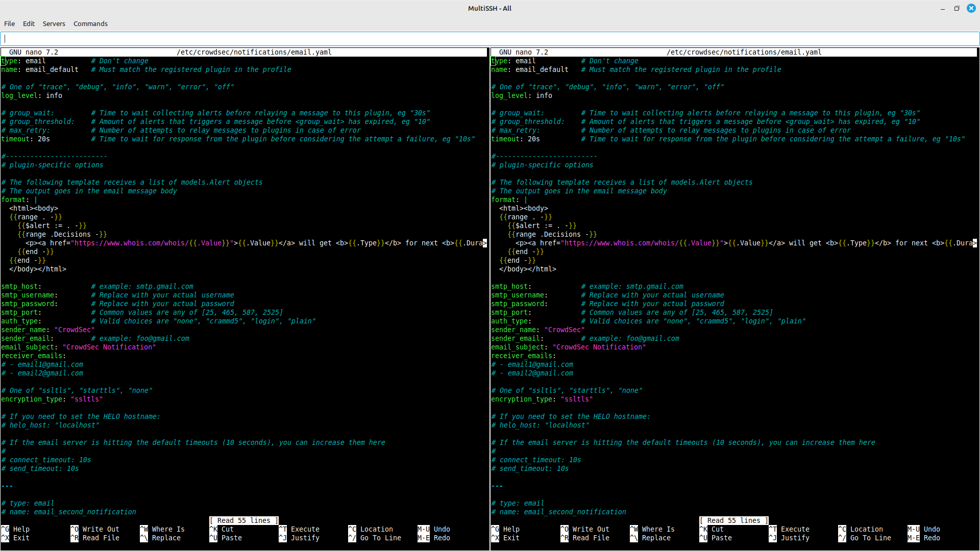The width and height of the screenshot is (980, 551).
Task: Click '# - email2@gmail.com' line in right terminal
Action: (x=532, y=373)
